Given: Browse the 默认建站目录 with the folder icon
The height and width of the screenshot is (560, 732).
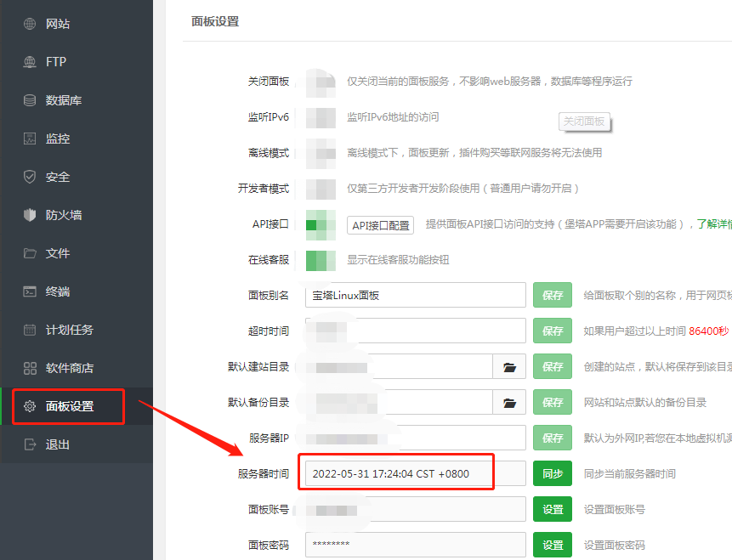Looking at the screenshot, I should tap(508, 365).
